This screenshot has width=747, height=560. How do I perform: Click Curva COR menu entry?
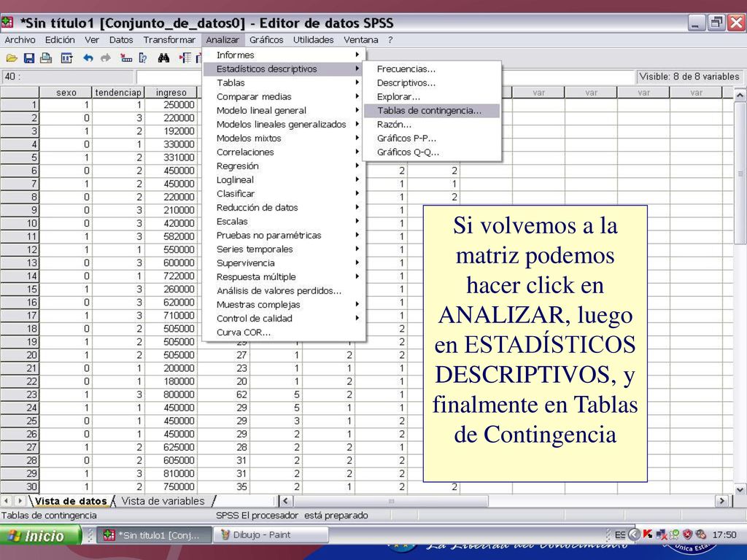[284, 332]
